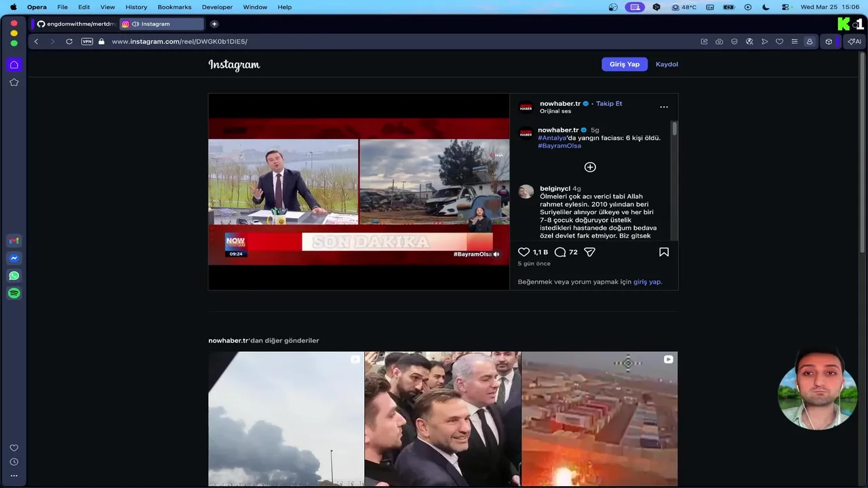Go forward with browser forward arrow
The image size is (868, 488).
point(52,41)
